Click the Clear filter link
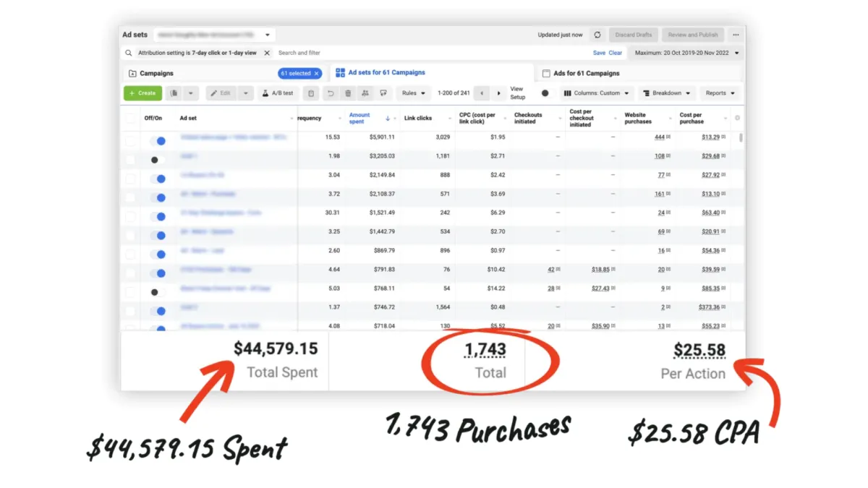This screenshot has width=868, height=488. click(x=615, y=53)
